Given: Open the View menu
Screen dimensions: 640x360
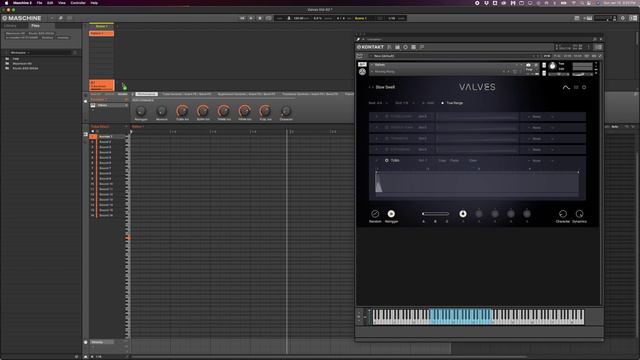Looking at the screenshot, I should click(62, 3).
